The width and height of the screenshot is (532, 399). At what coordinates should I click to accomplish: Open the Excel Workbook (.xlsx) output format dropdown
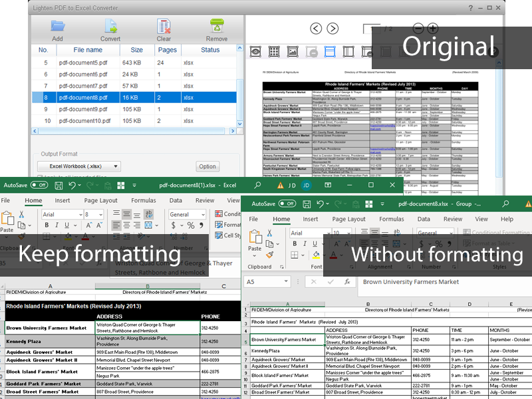[x=79, y=166]
